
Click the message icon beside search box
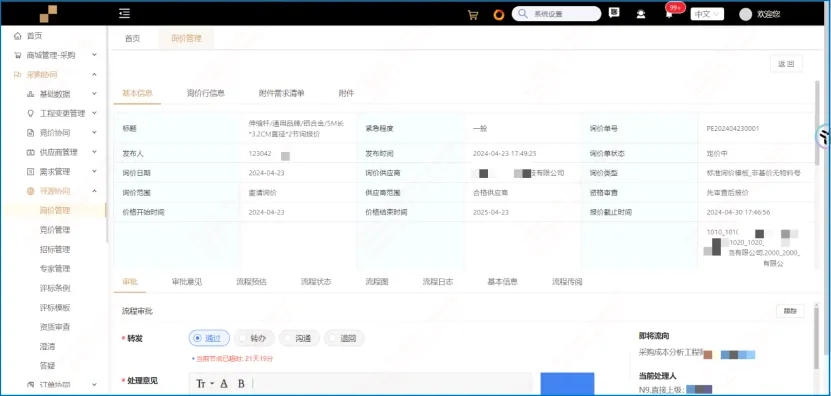614,13
